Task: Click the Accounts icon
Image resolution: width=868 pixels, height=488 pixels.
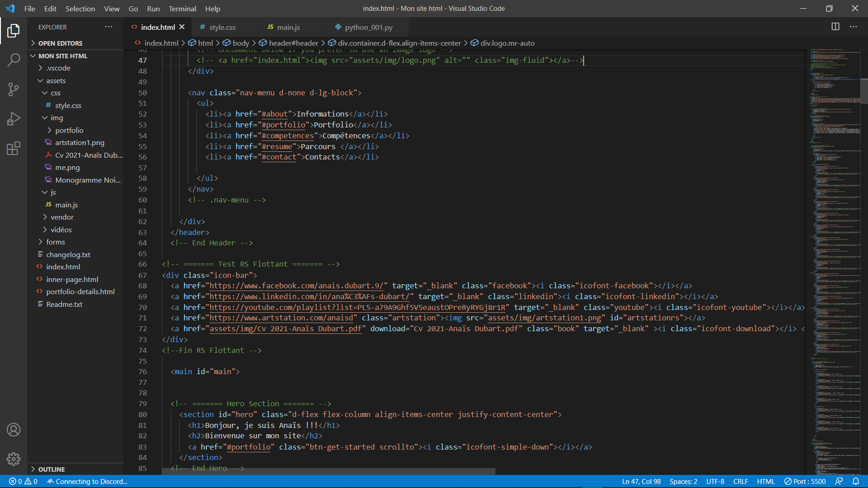Action: [x=14, y=430]
